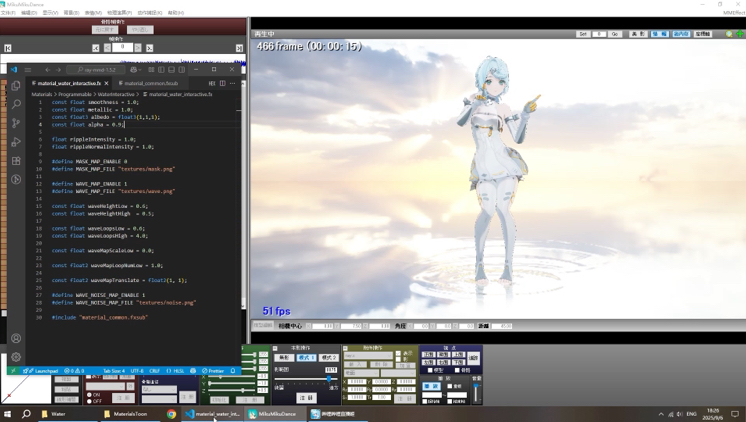This screenshot has width=746, height=422.
Task: Open the 地面 attachment dropdown in accessory panel
Action: [362, 373]
